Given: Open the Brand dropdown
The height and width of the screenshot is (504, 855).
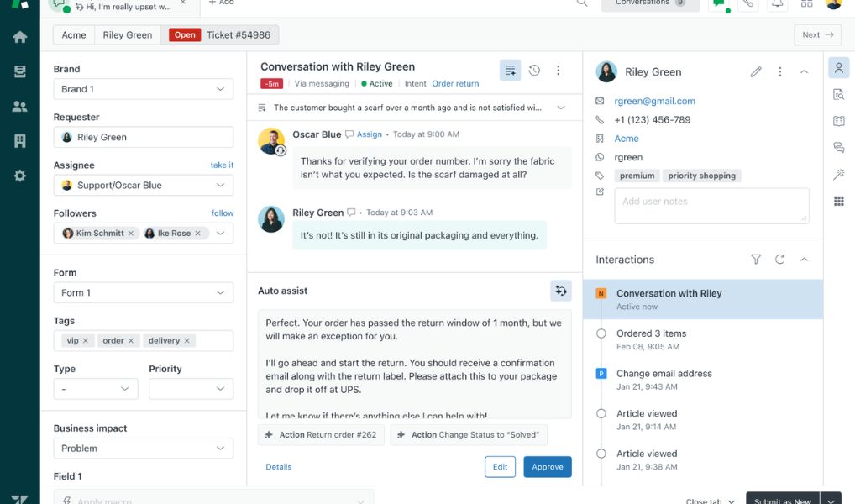Looking at the screenshot, I should pos(144,89).
